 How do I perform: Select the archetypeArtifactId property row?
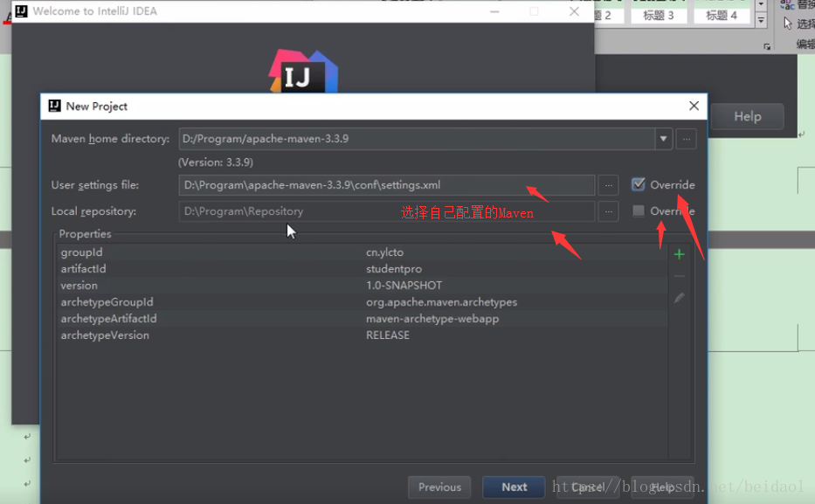click(363, 319)
